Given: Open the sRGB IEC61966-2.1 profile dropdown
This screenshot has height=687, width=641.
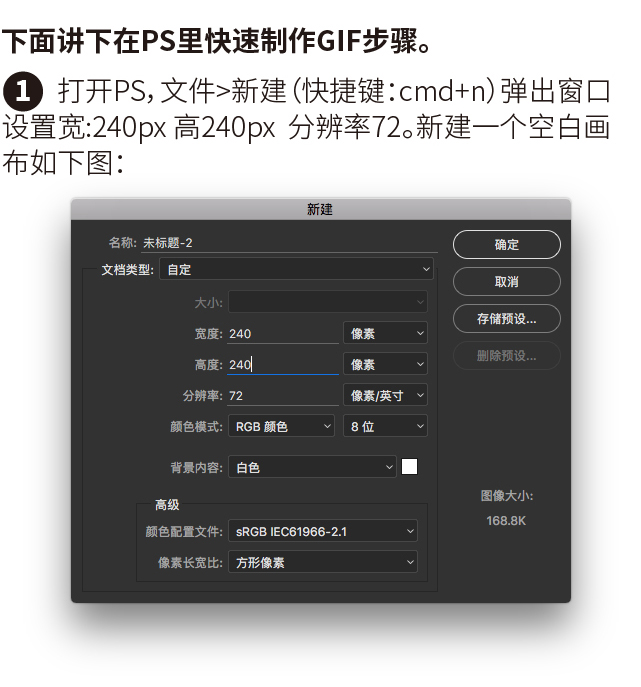Looking at the screenshot, I should (x=322, y=531).
